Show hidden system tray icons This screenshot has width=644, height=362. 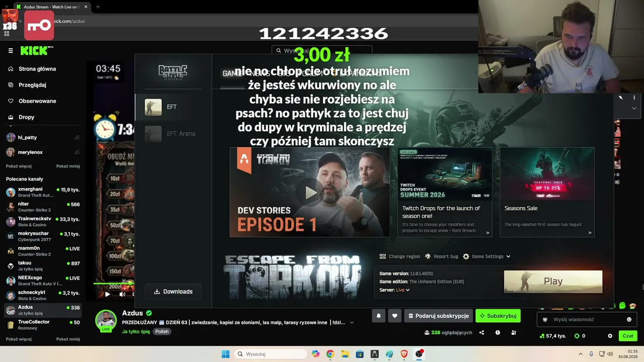[581, 354]
